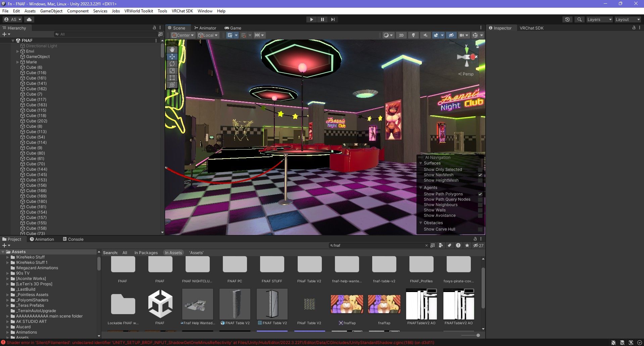Open the AS account dropdown
Viewport: 644px width, 346px height.
(x=13, y=19)
